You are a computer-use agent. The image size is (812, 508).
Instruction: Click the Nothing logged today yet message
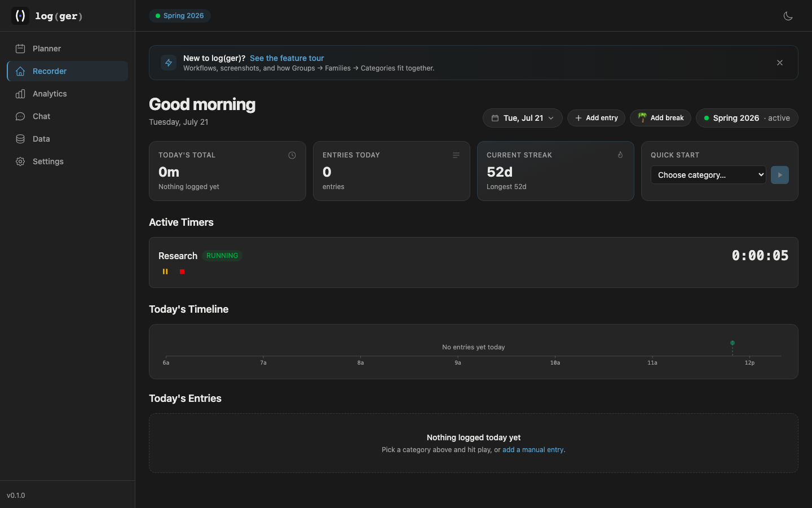pos(474,437)
